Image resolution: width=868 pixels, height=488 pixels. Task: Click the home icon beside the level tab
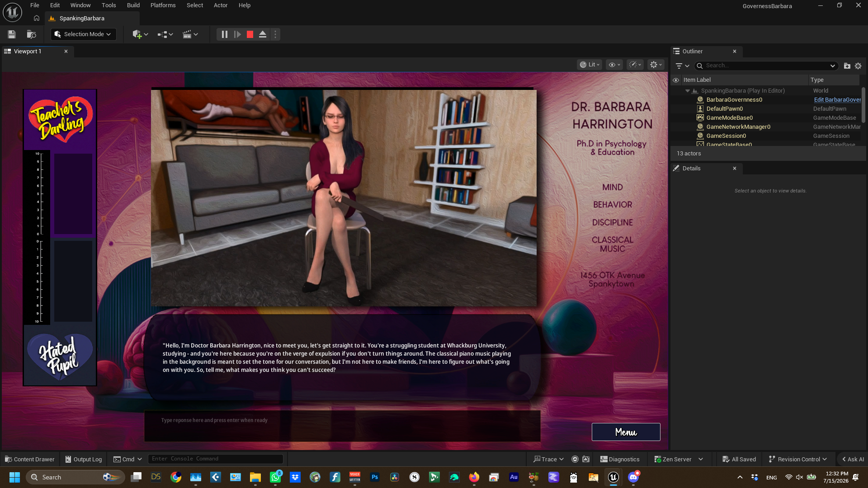click(37, 19)
